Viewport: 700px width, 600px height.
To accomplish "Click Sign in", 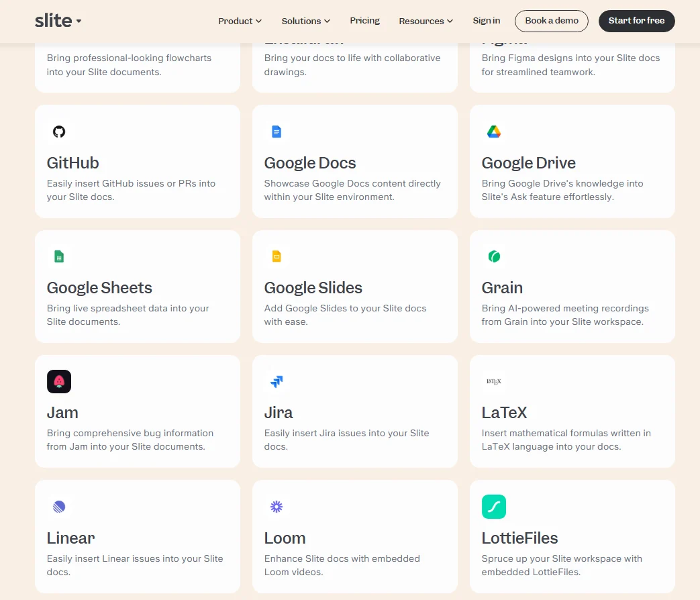I will (x=486, y=21).
